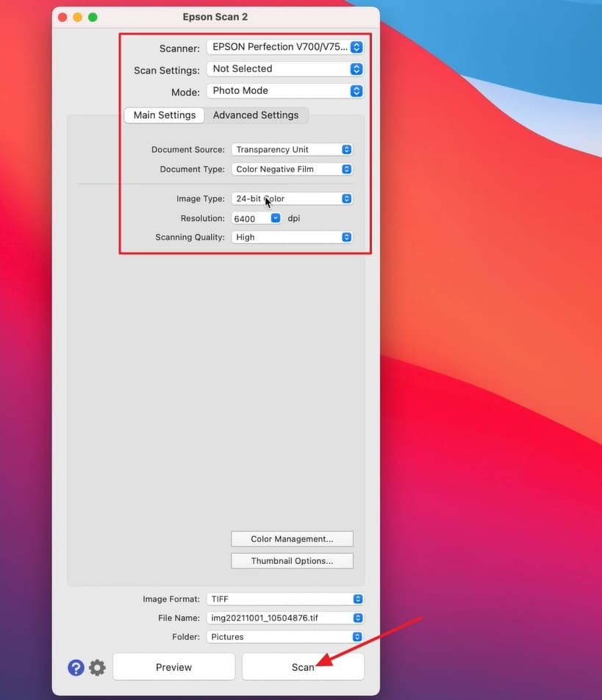Screen dimensions: 602x700
Task: Change the Mode dropdown from Photo Mode
Action: click(x=285, y=90)
